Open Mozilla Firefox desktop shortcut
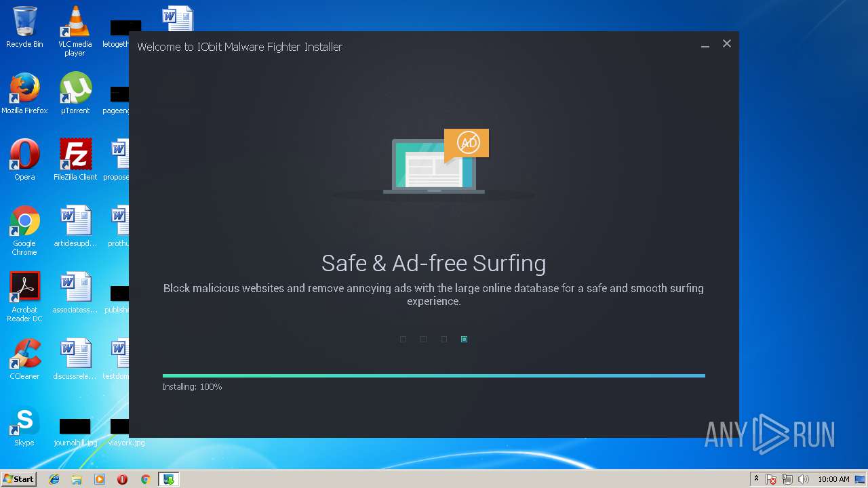This screenshot has width=868, height=488. 24,93
